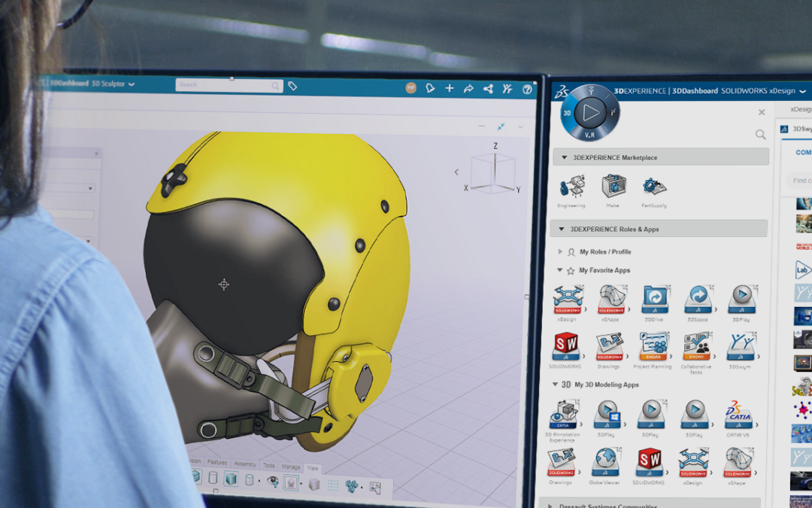Select the V,R quadrant of the compass
Image resolution: width=812 pixels, height=508 pixels.
590,135
